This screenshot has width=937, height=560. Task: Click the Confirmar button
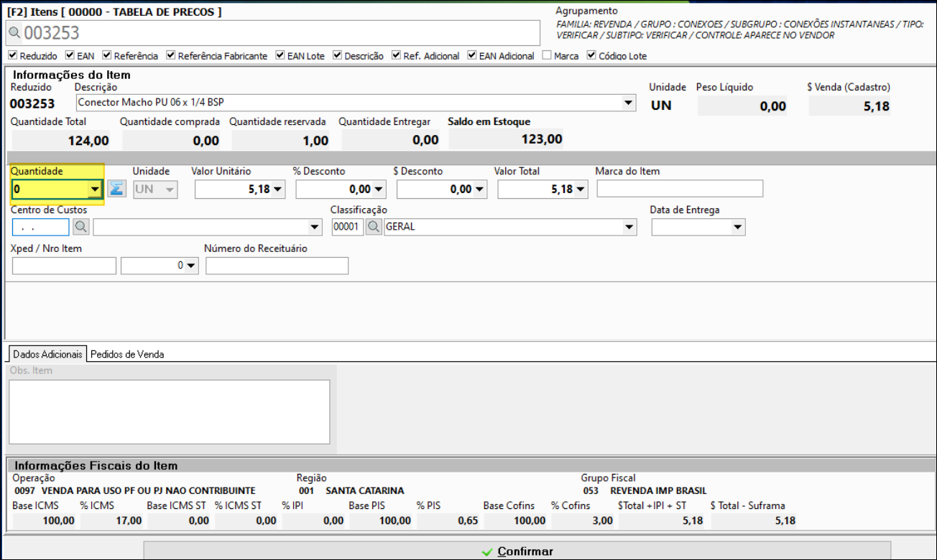click(518, 551)
